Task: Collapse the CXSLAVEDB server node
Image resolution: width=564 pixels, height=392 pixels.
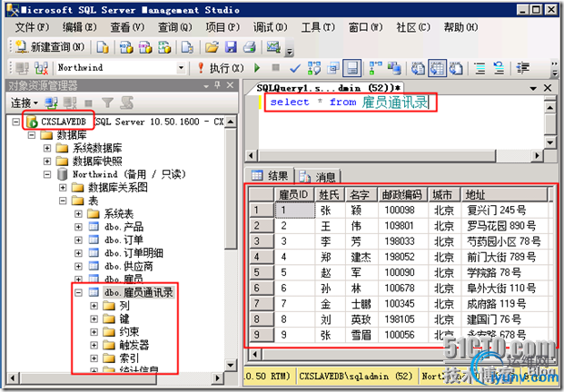Action: click(x=15, y=122)
